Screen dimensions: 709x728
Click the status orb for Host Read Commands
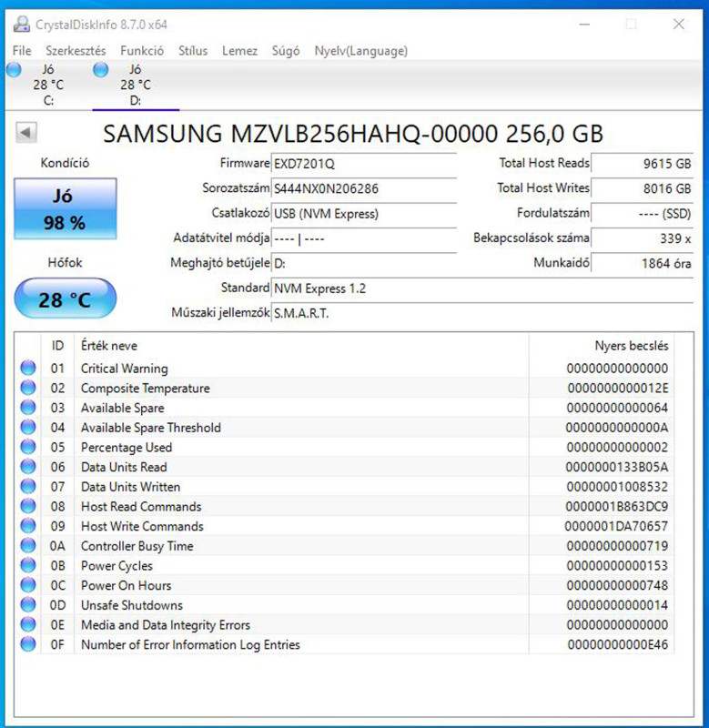point(28,506)
